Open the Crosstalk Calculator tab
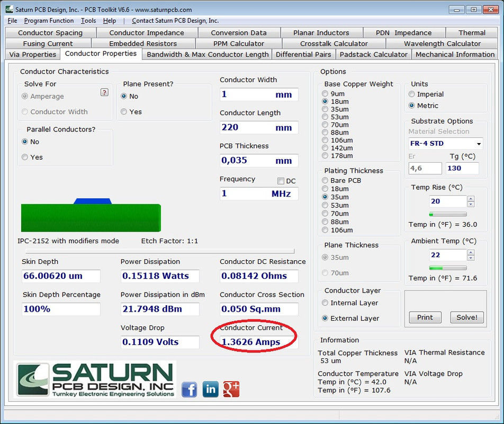 334,43
